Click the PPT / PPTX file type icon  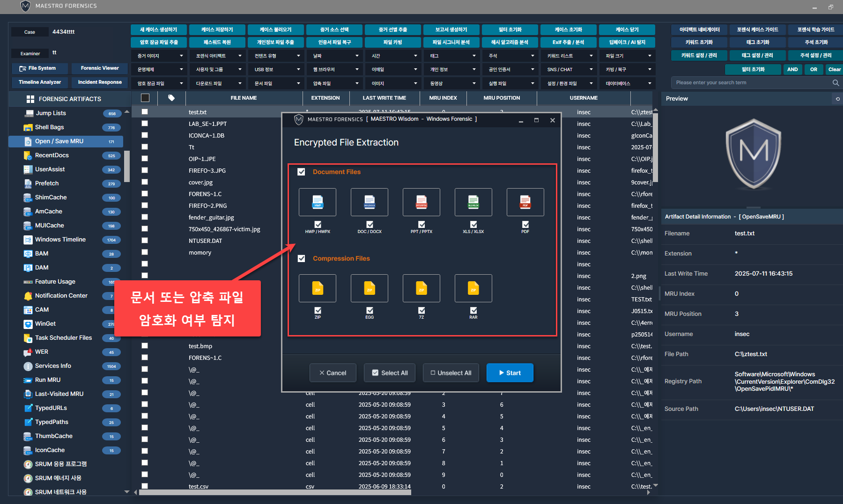[421, 202]
